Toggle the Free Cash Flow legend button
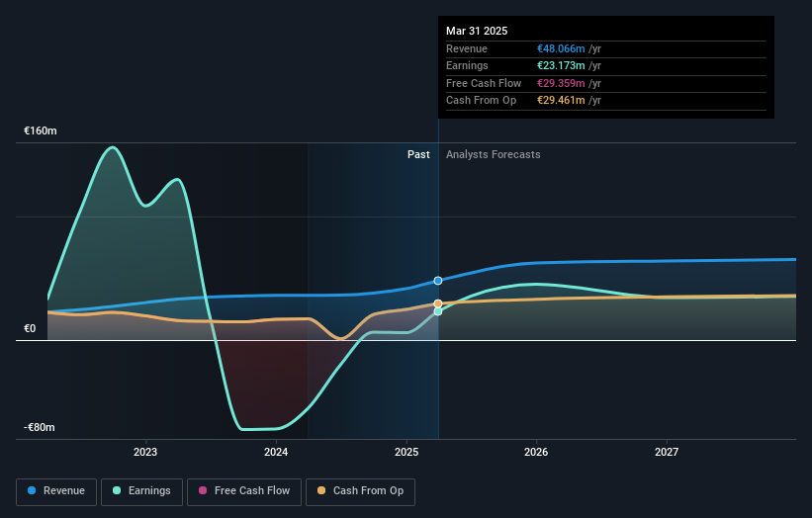812x518 pixels. (244, 491)
